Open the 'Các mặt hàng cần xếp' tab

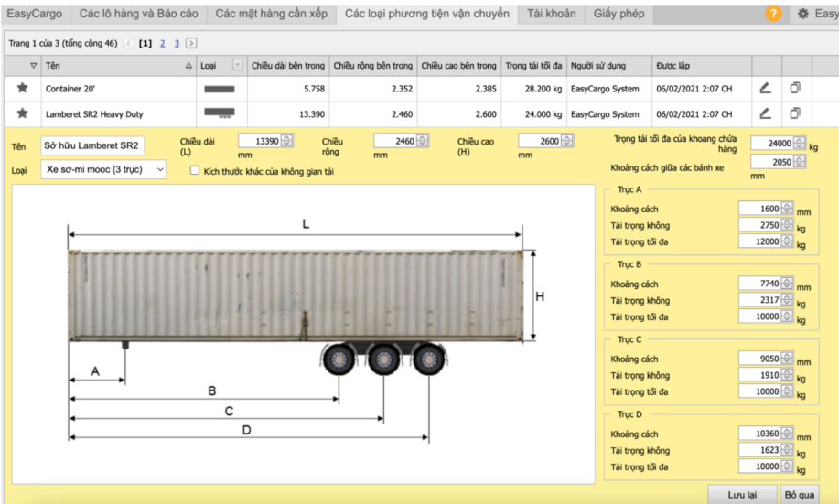tap(272, 14)
